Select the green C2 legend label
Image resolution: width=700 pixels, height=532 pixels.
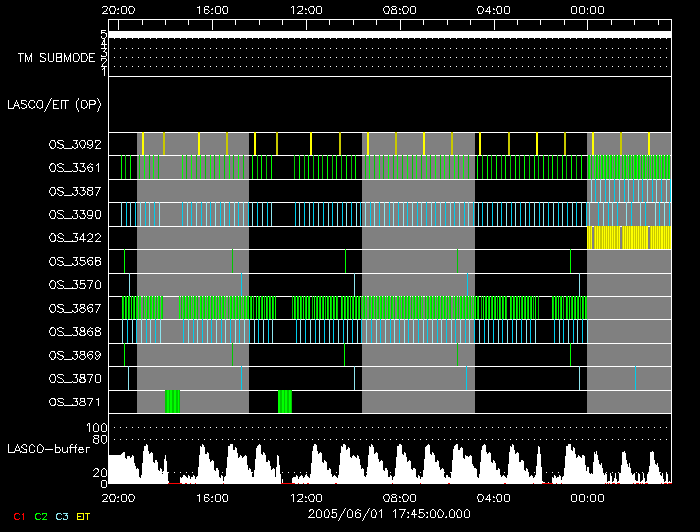pyautogui.click(x=40, y=516)
